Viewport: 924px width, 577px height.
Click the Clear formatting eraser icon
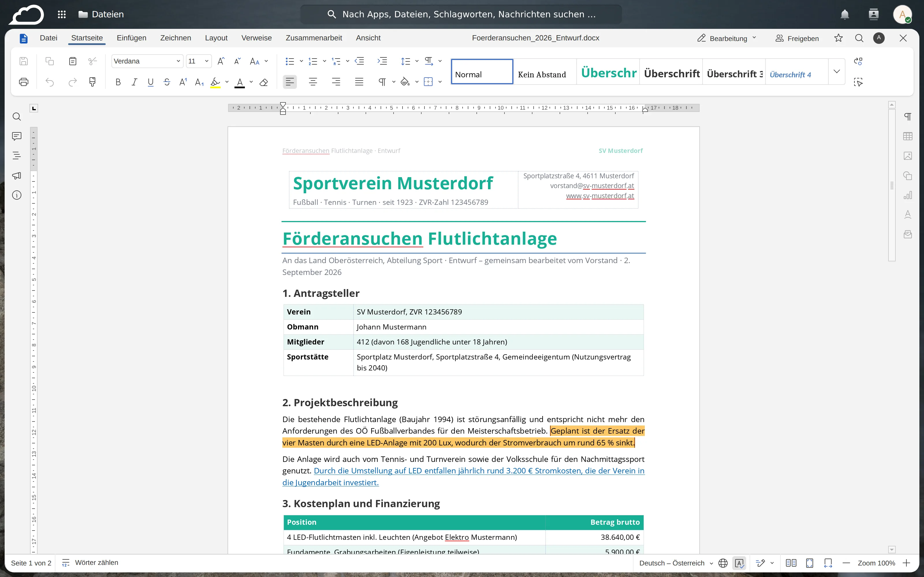263,82
